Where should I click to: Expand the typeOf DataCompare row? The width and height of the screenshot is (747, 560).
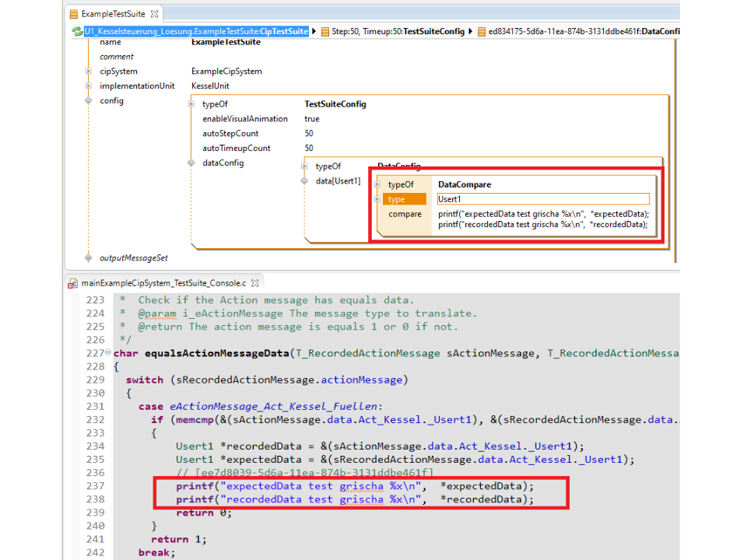pos(377,185)
